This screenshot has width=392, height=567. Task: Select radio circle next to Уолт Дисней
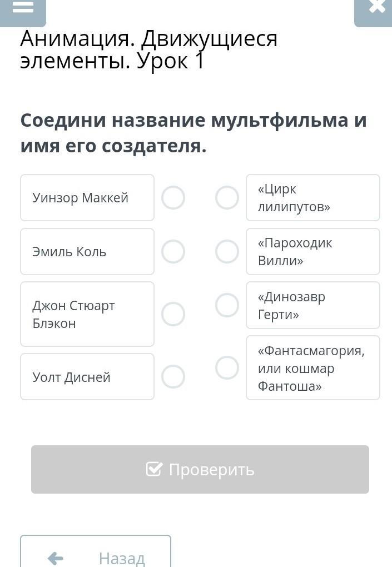[x=173, y=376]
